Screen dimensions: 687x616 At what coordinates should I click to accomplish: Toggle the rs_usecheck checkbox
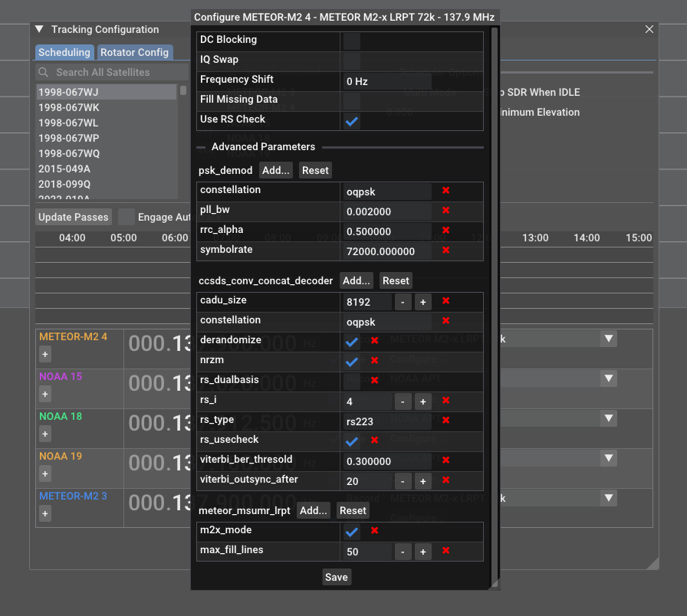pyautogui.click(x=351, y=441)
